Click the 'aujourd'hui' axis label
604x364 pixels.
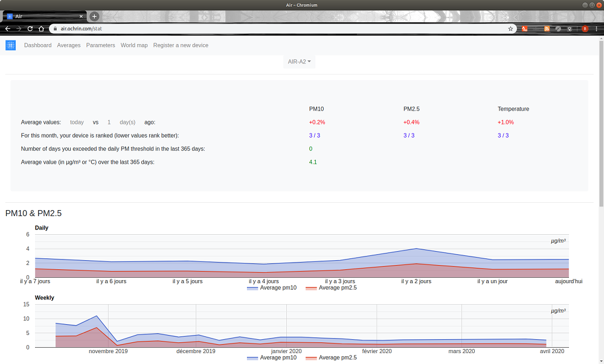pyautogui.click(x=568, y=281)
